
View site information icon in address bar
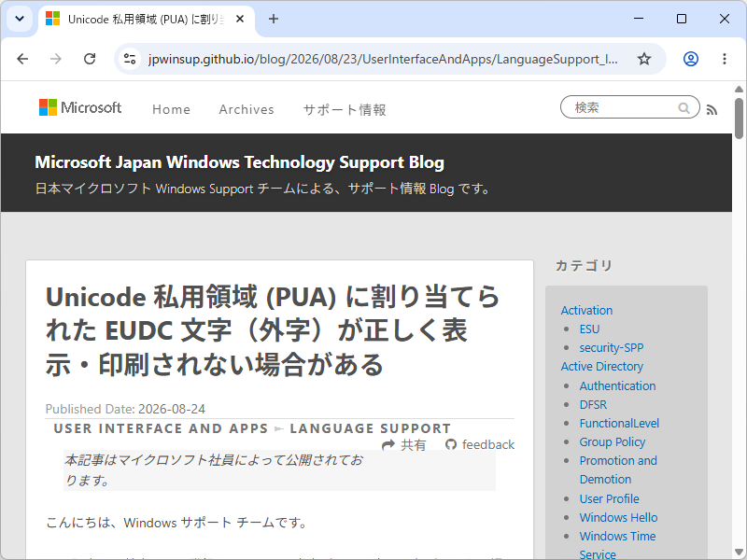[x=130, y=59]
